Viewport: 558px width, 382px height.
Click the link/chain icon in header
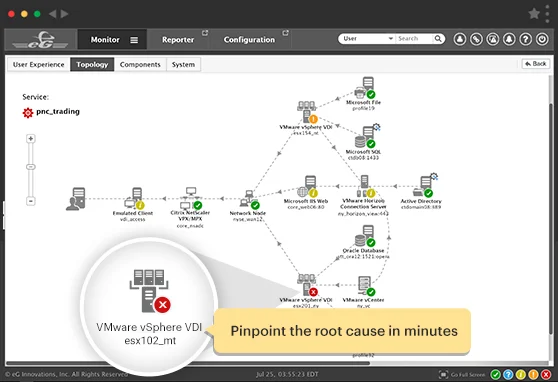tap(476, 39)
